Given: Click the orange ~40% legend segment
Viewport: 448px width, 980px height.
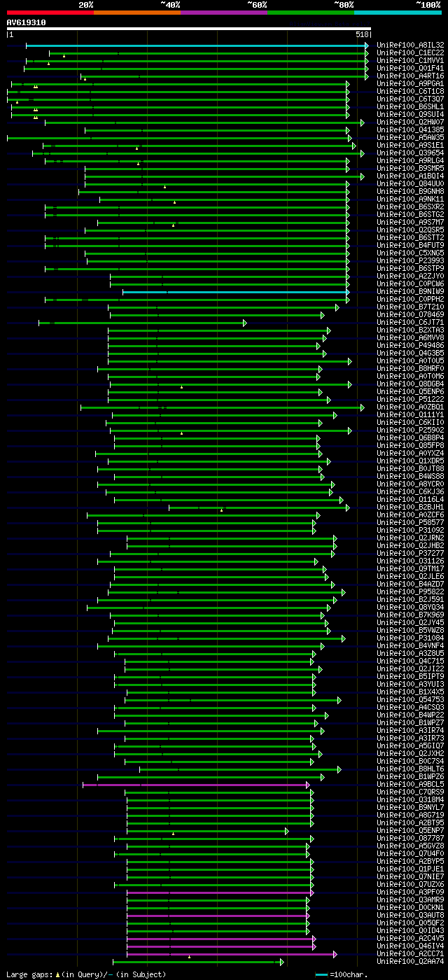Looking at the screenshot, I should pyautogui.click(x=137, y=13).
